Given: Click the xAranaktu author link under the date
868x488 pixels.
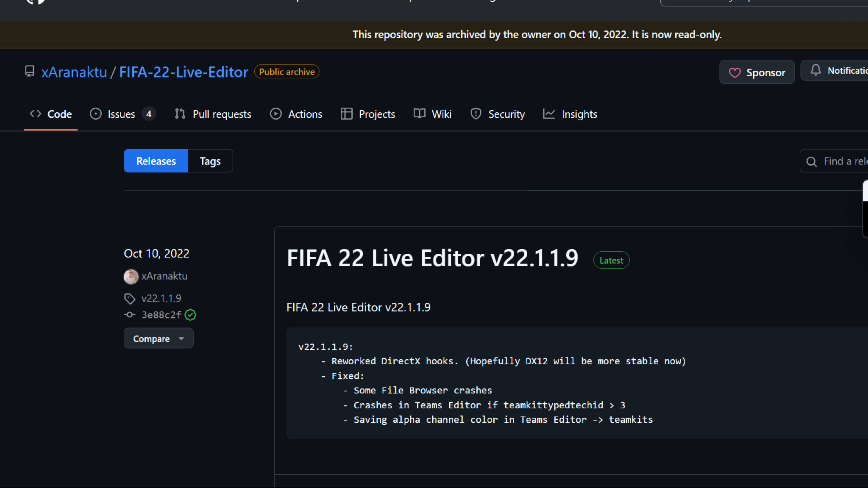Looking at the screenshot, I should (x=164, y=276).
